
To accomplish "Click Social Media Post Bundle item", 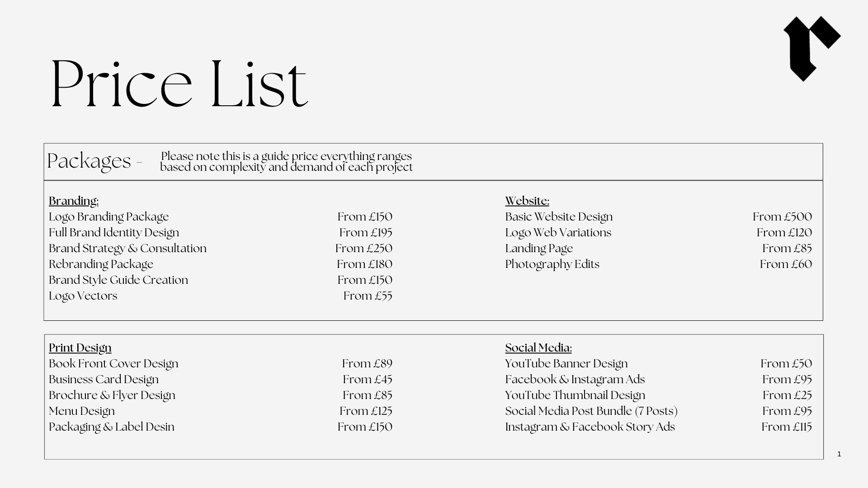I will click(x=591, y=411).
